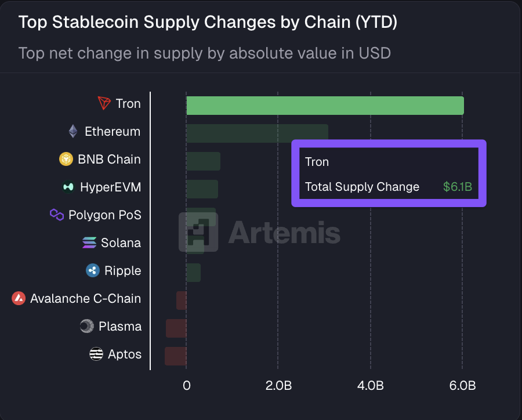Image resolution: width=522 pixels, height=420 pixels.
Task: Click the Ethereum diamond icon
Action: [x=73, y=132]
